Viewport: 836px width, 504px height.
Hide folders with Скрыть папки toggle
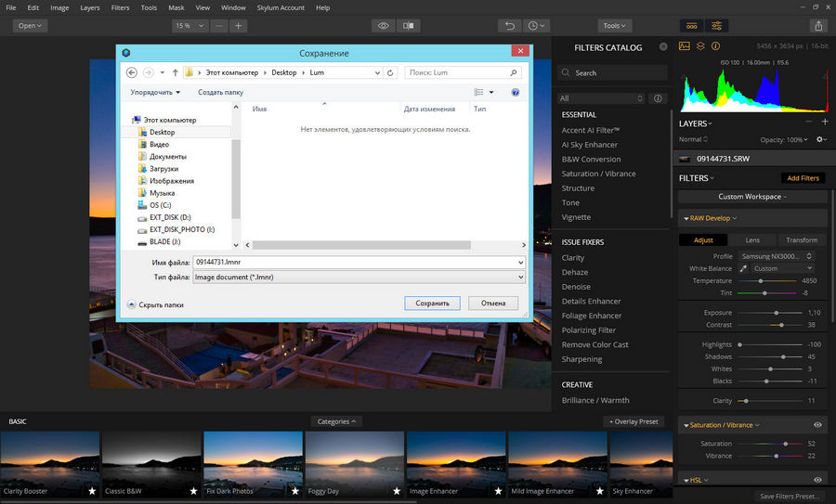click(x=155, y=304)
